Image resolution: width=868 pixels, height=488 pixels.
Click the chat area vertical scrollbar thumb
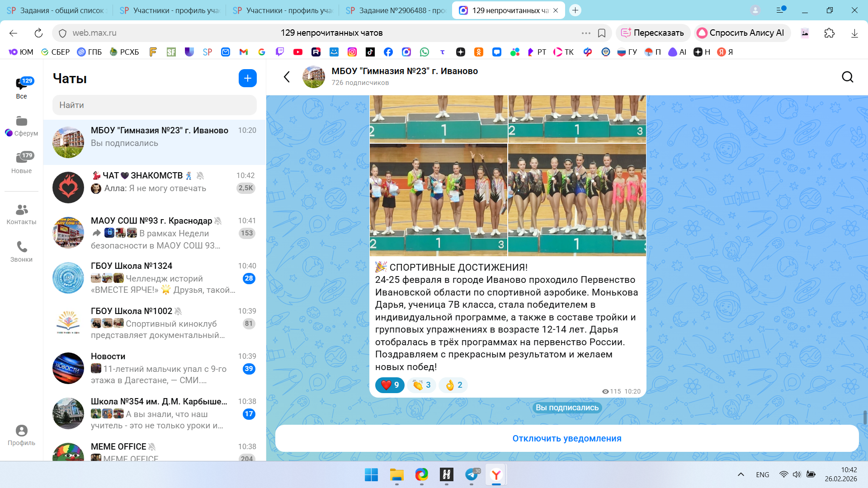865,418
